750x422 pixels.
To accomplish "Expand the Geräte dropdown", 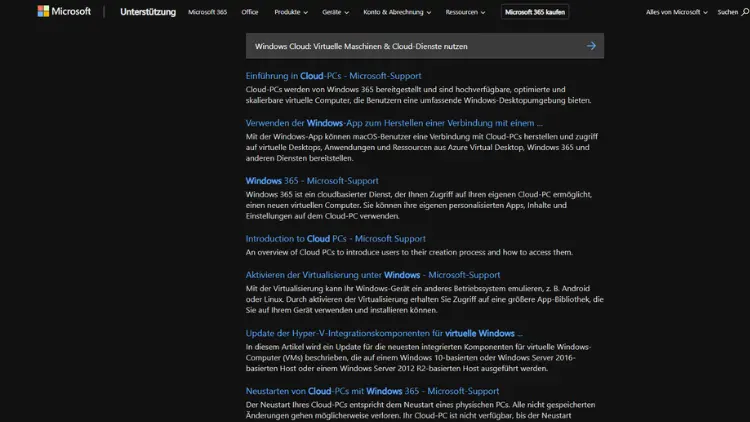I will pyautogui.click(x=335, y=12).
